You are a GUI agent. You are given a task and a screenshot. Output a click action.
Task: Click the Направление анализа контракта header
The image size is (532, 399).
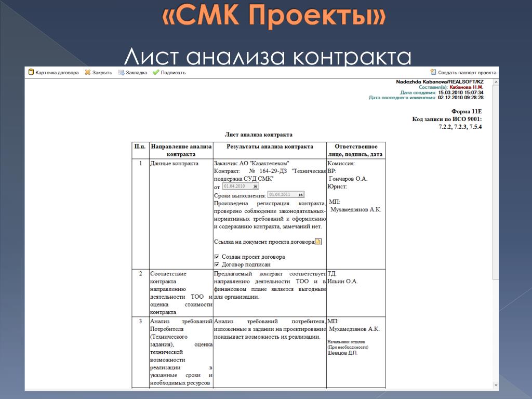click(181, 150)
